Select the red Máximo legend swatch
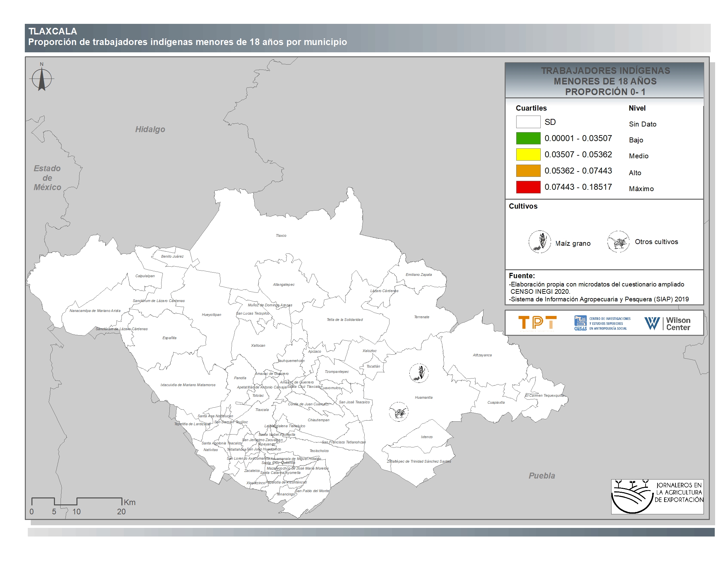 pyautogui.click(x=528, y=187)
